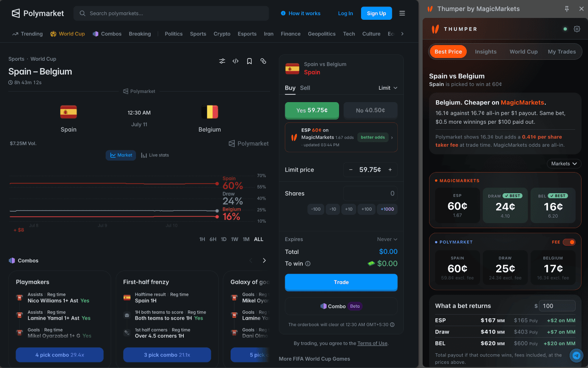Set chart range to ALL
588x368 pixels.
tap(259, 239)
